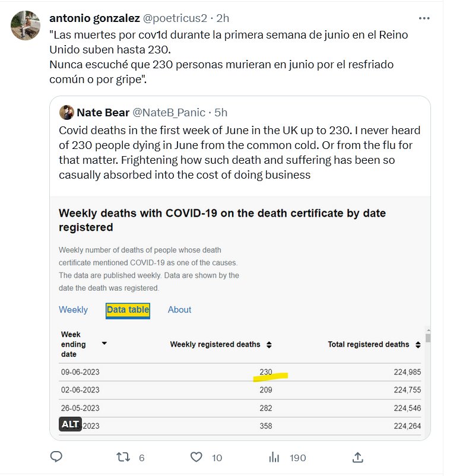
Task: Switch to the Weekly tab
Action: (73, 310)
